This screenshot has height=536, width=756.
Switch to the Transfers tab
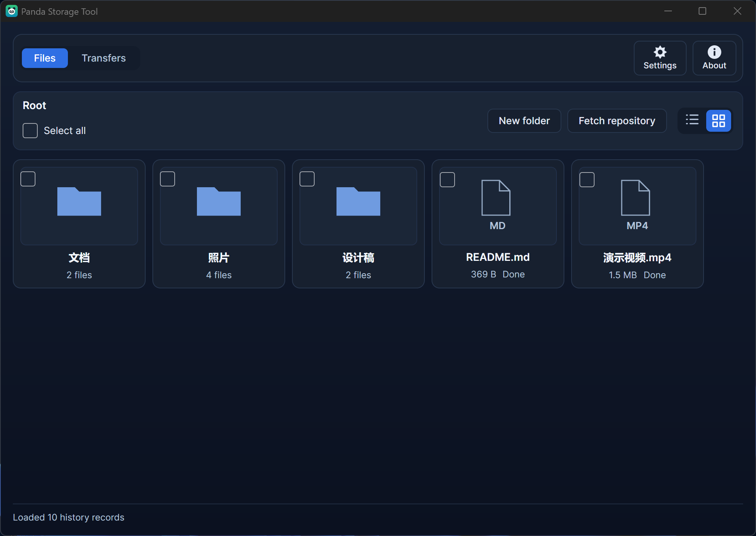point(104,58)
